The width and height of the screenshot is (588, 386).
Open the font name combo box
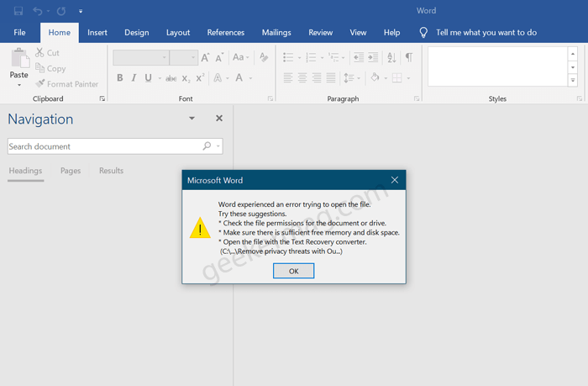(x=141, y=57)
